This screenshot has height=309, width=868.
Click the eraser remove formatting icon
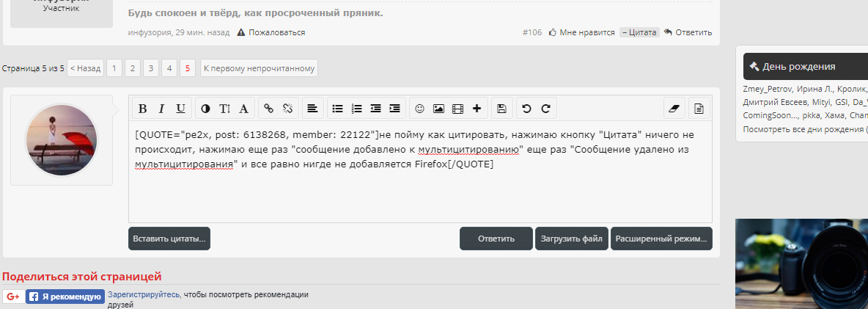[675, 109]
